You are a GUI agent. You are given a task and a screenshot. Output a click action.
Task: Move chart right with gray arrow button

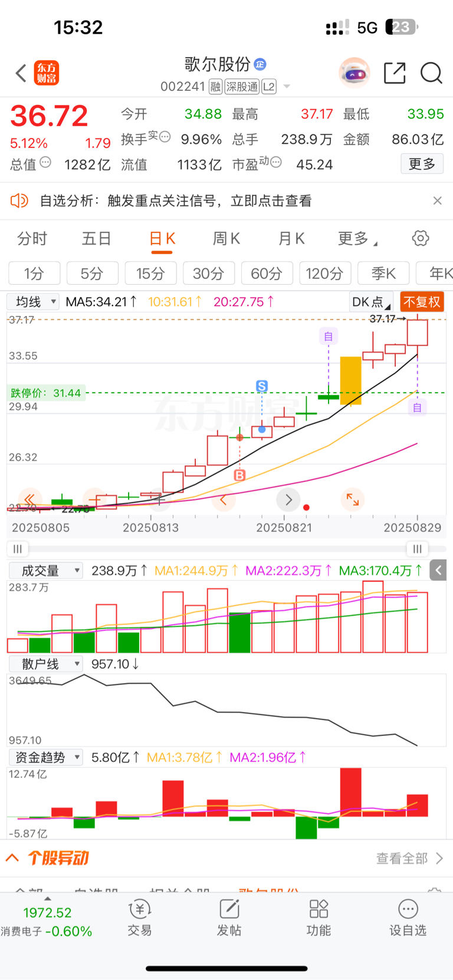288,500
